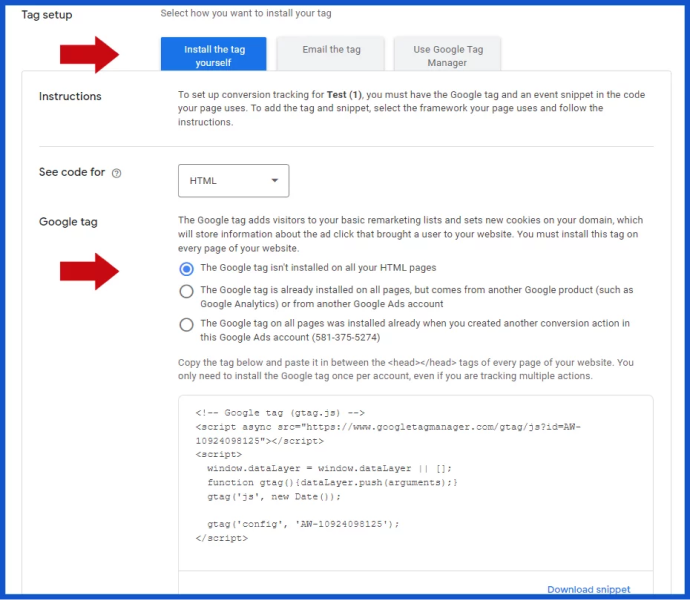The height and width of the screenshot is (600, 690).
Task: Switch to Use Google Tag Manager tab
Action: (446, 55)
